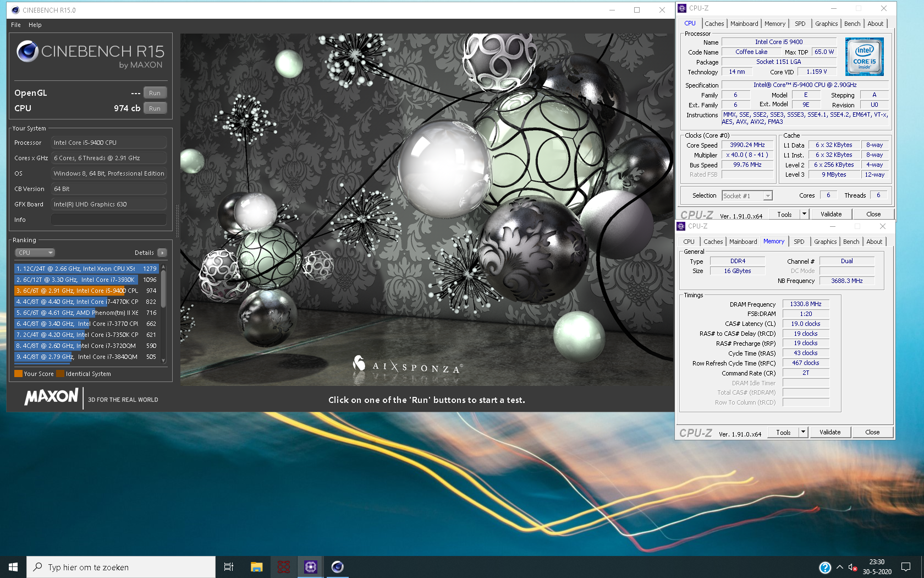
Task: Expand ranking Details arrow
Action: 162,253
